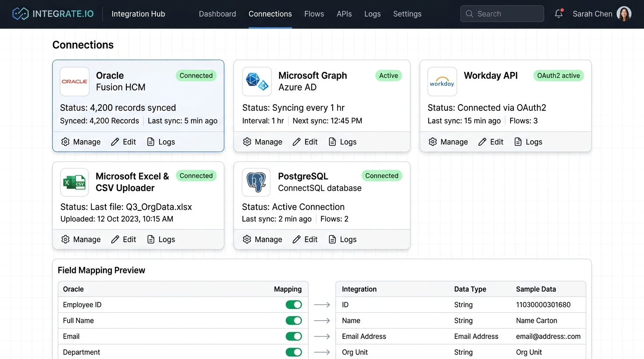644x359 pixels.
Task: Click the Integrate.io logo icon
Action: 20,14
